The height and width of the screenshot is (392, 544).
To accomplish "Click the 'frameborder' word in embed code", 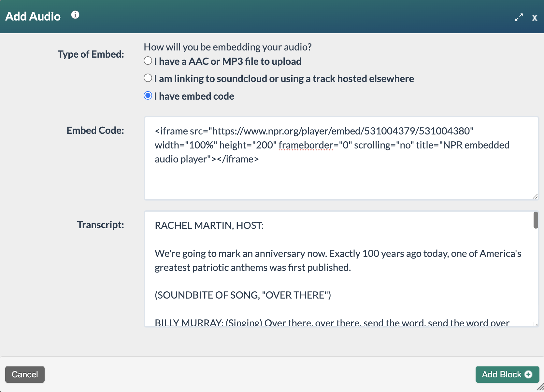I will click(306, 145).
